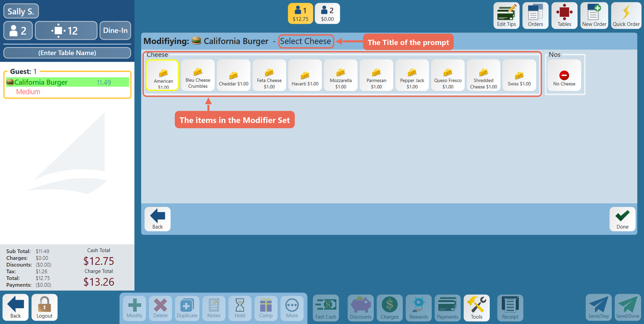This screenshot has width=644, height=324.
Task: Launch Quick Order
Action: (x=626, y=15)
